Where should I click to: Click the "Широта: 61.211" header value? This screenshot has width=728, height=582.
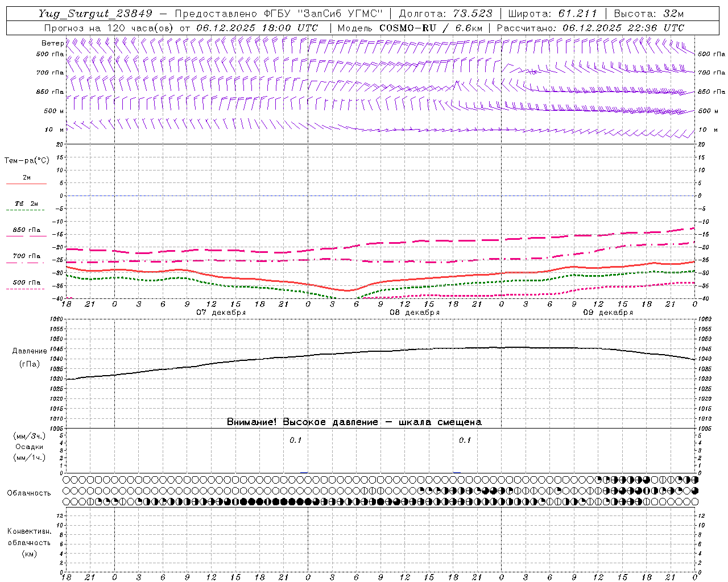pos(553,14)
